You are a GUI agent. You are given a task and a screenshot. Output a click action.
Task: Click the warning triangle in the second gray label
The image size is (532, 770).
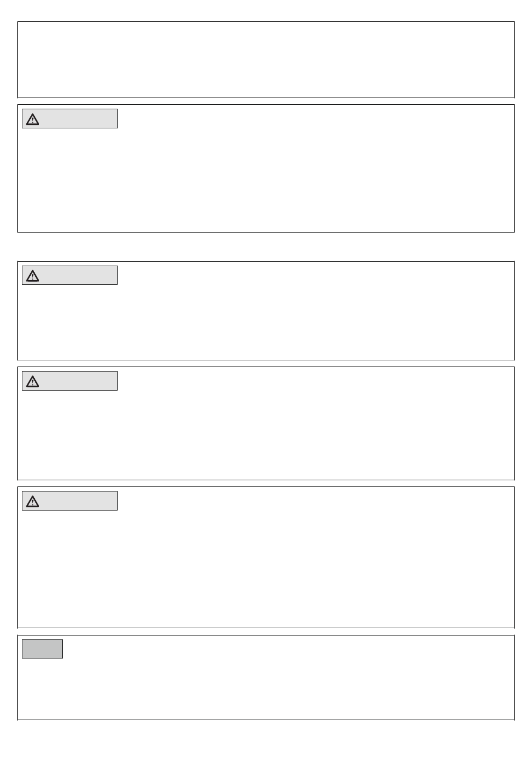pos(32,276)
